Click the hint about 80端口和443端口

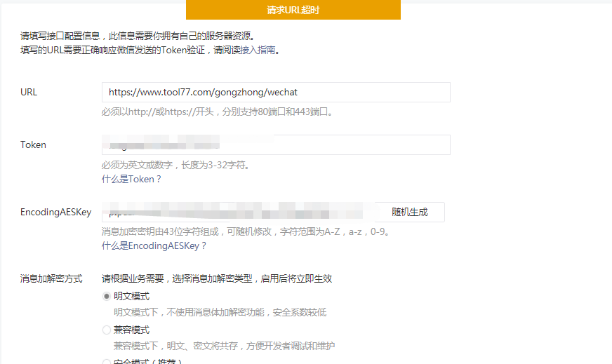tap(217, 112)
